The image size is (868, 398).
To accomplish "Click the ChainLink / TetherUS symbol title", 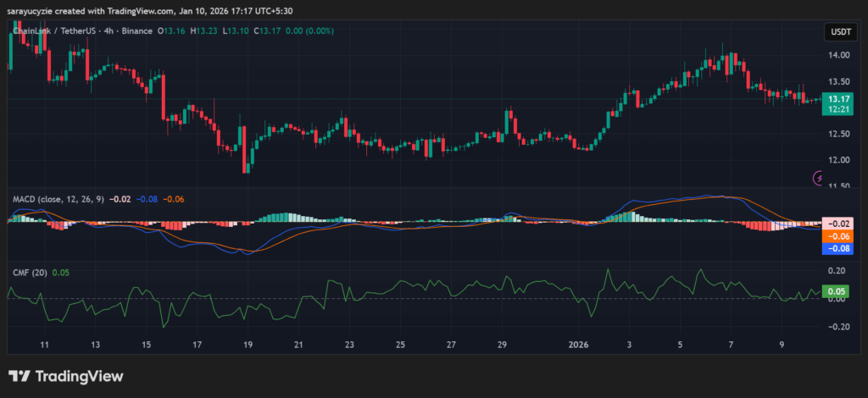I will pyautogui.click(x=49, y=31).
